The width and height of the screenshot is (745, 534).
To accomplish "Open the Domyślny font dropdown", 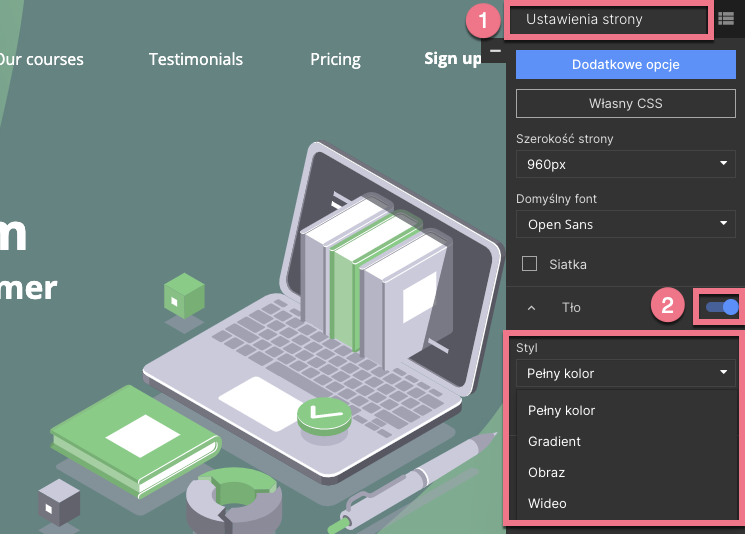I will tap(626, 224).
